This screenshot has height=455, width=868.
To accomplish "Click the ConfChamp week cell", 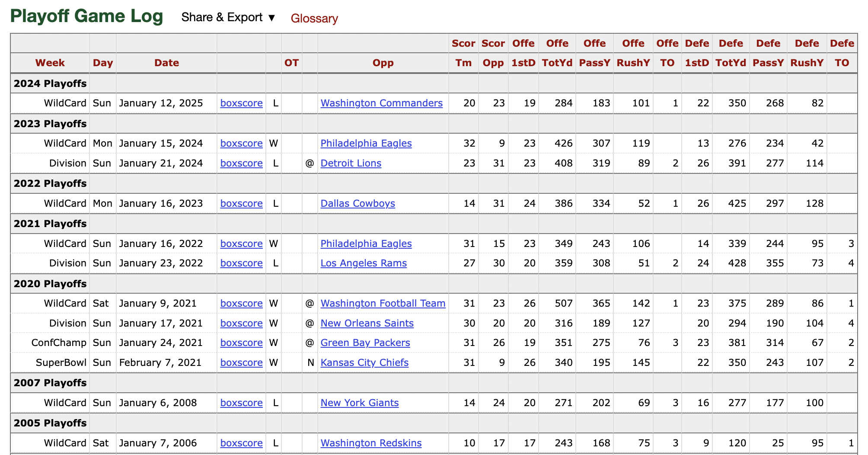I will point(50,343).
